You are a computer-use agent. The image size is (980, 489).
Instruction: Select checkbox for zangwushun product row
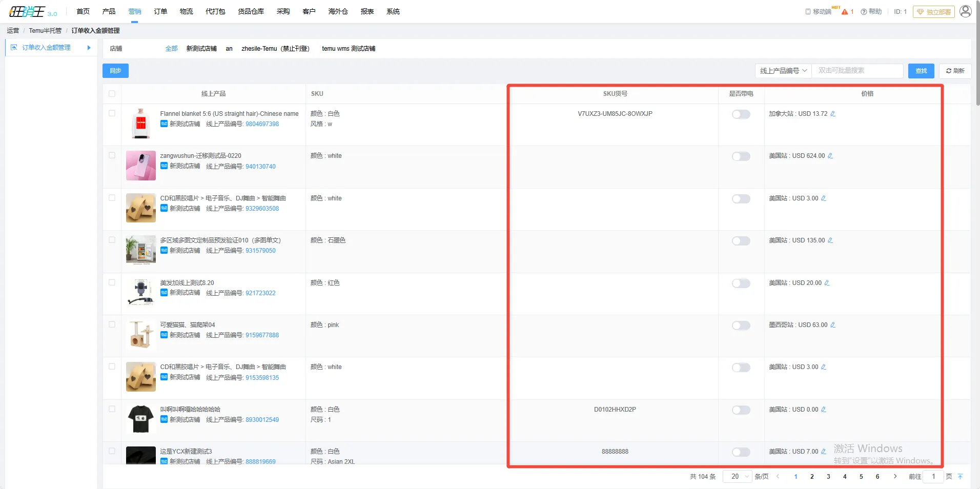click(x=112, y=155)
